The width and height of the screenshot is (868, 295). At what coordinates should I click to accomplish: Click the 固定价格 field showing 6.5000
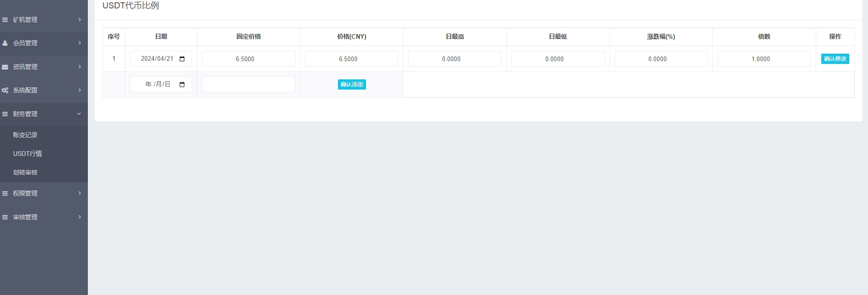pos(249,59)
